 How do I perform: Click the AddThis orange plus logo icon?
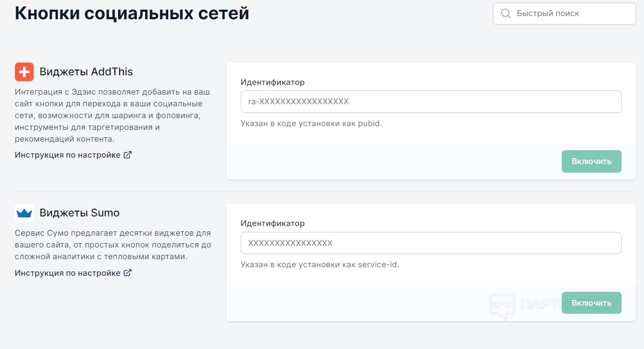tap(24, 72)
